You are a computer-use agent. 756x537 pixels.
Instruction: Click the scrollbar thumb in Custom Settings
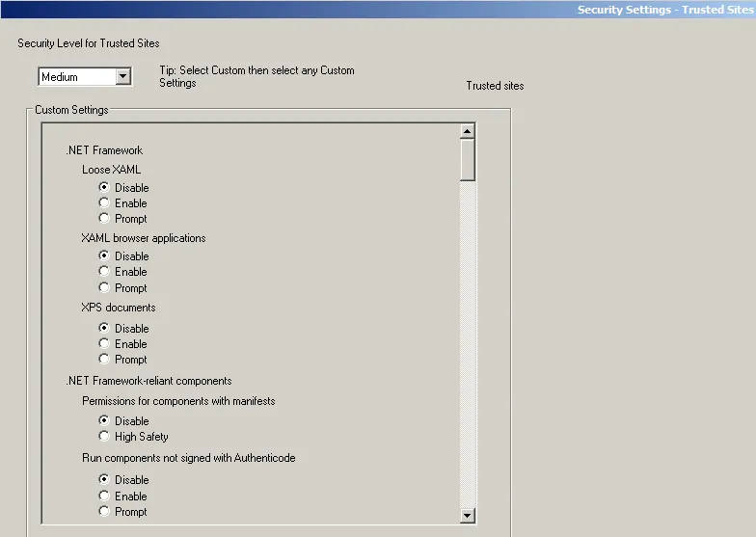[468, 160]
